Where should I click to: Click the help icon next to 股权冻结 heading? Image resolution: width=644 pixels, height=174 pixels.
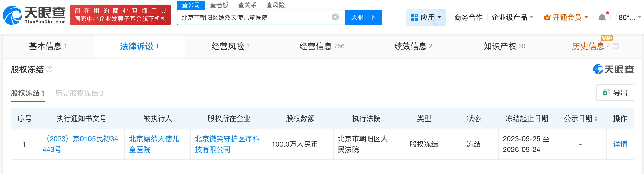[x=49, y=69]
